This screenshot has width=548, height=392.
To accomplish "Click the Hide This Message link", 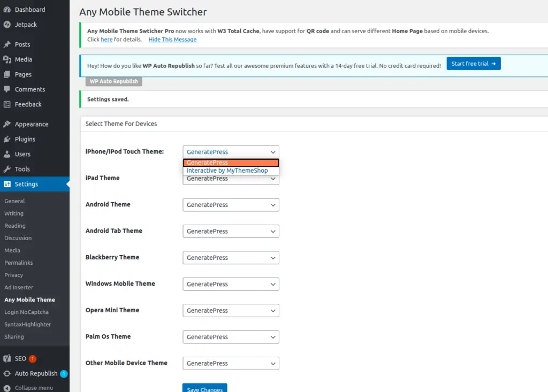I will (172, 39).
